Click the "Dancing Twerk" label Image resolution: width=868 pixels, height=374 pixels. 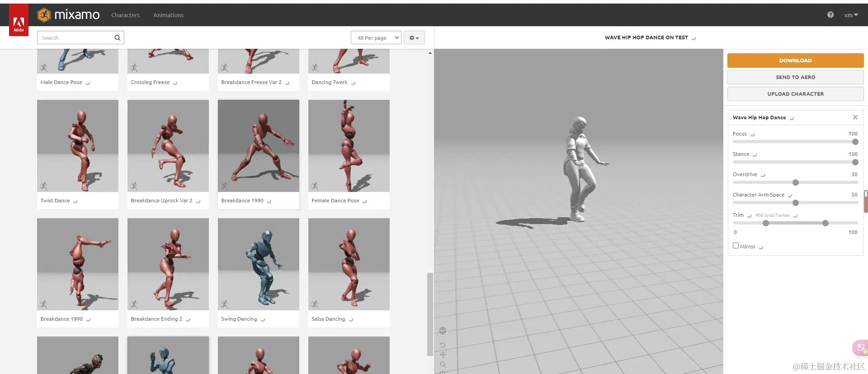click(x=330, y=82)
